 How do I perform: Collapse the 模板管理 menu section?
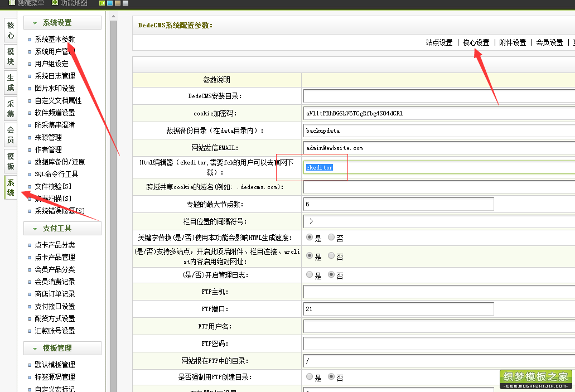(62, 348)
